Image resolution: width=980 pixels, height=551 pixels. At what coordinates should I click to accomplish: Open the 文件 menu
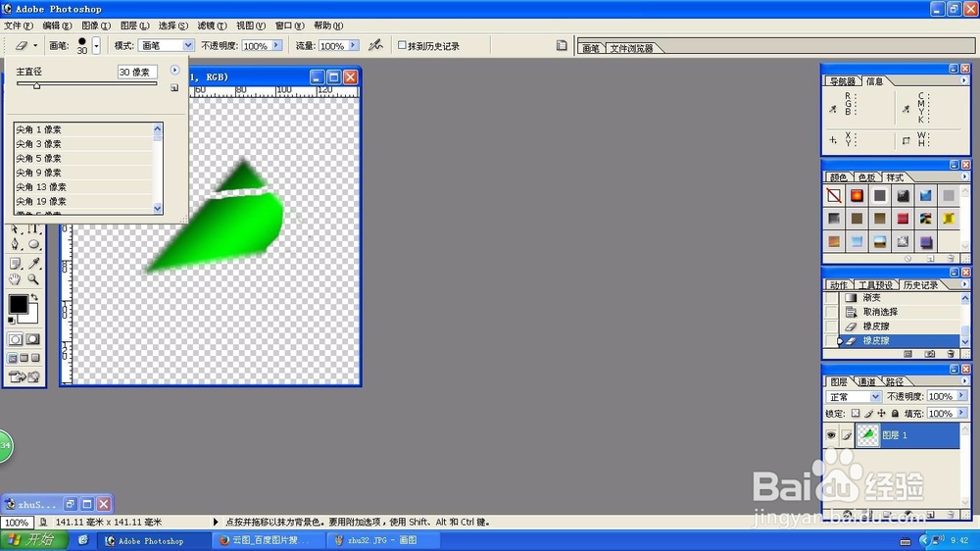[18, 25]
